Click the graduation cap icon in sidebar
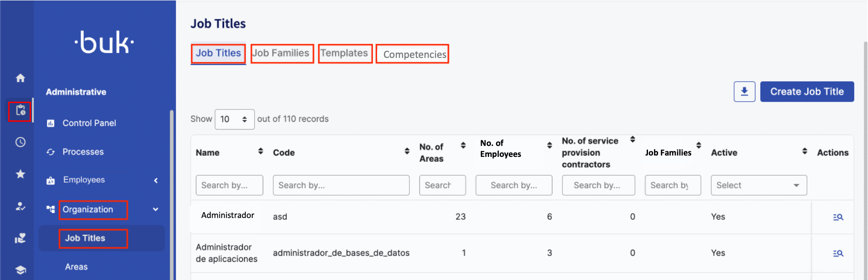This screenshot has height=280, width=868. coord(20,270)
